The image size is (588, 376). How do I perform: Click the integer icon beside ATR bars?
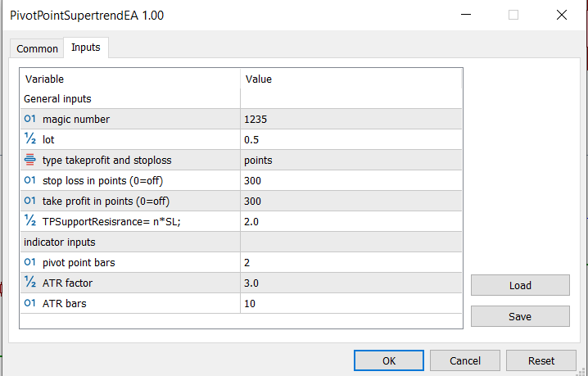coord(30,304)
